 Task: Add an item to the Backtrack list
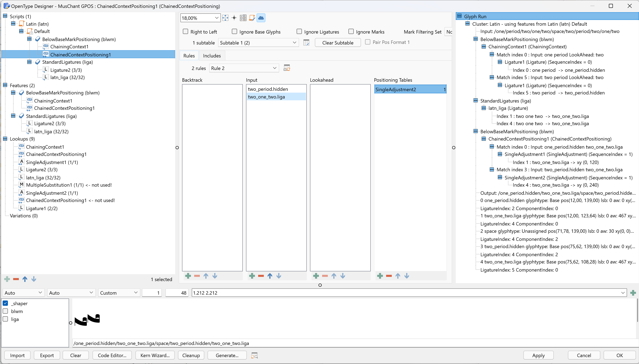click(x=188, y=276)
